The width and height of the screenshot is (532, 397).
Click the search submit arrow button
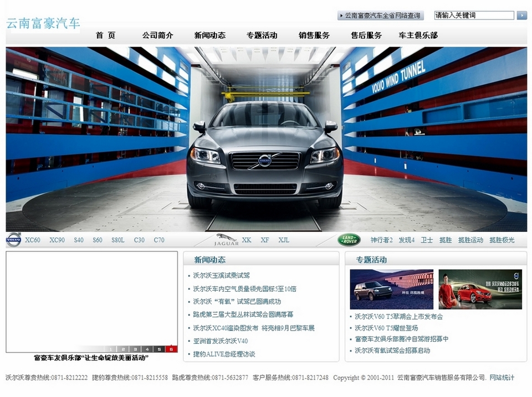(x=521, y=16)
